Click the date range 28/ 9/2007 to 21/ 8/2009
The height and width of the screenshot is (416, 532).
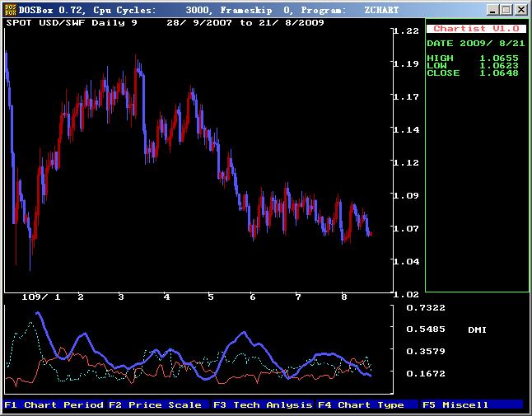[x=245, y=23]
